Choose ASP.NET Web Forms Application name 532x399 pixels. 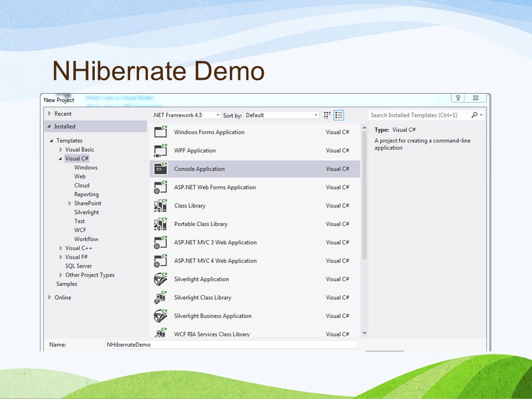click(215, 187)
